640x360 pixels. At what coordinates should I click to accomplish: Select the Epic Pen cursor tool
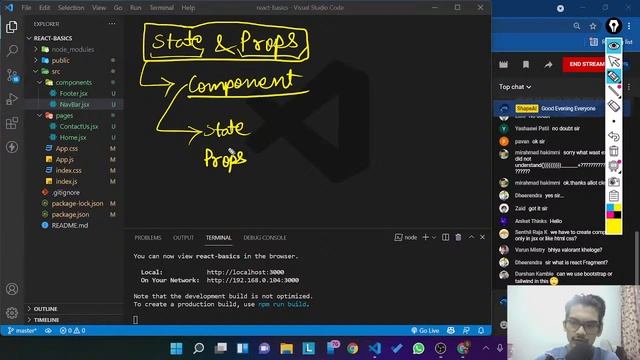pyautogui.click(x=614, y=61)
